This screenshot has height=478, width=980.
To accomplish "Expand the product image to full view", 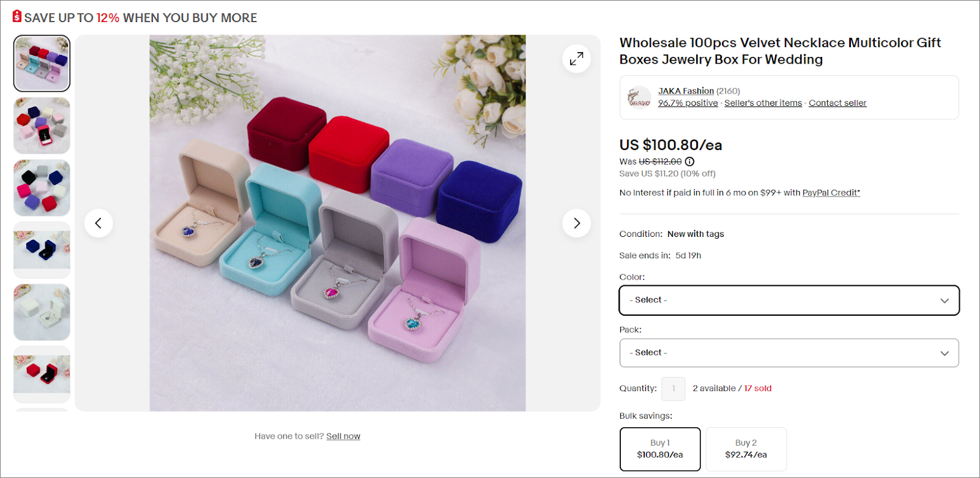I will click(576, 59).
